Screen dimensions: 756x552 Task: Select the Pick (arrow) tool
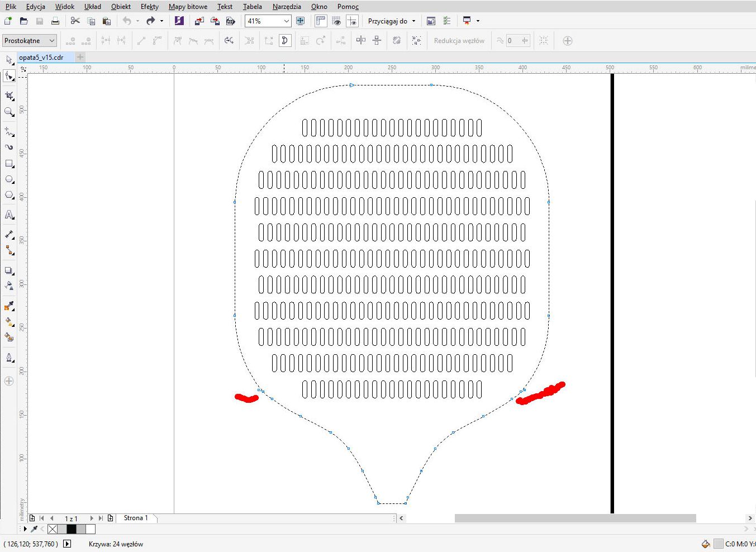point(9,60)
